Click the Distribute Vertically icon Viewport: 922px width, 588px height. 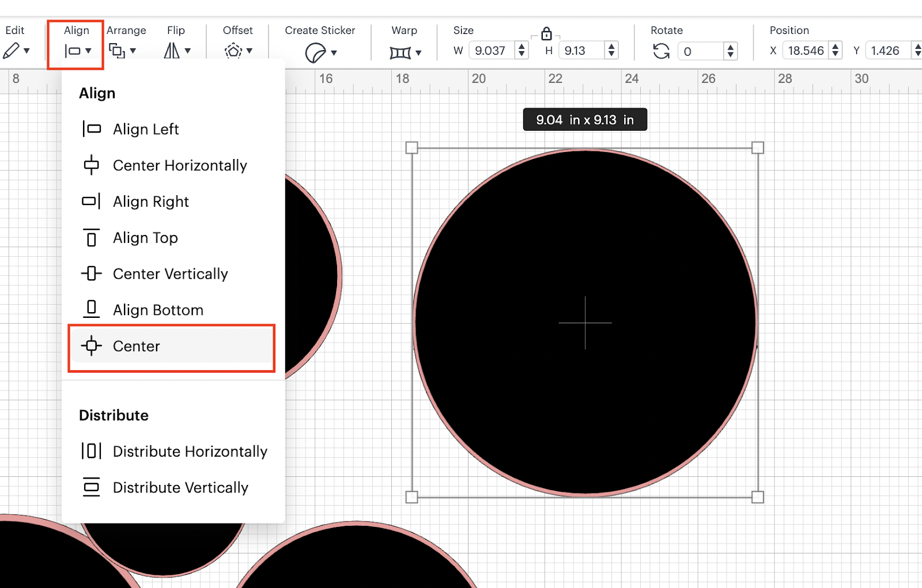[x=91, y=487]
